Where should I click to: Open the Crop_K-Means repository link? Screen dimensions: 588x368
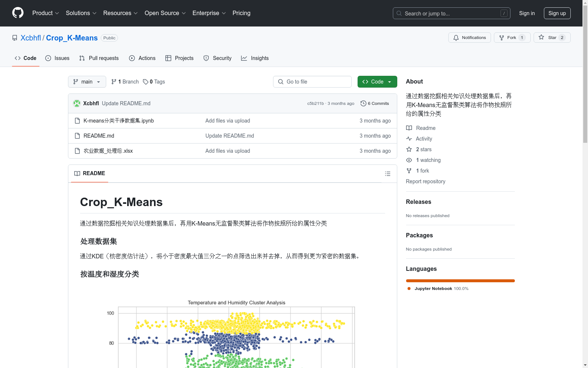72,38
